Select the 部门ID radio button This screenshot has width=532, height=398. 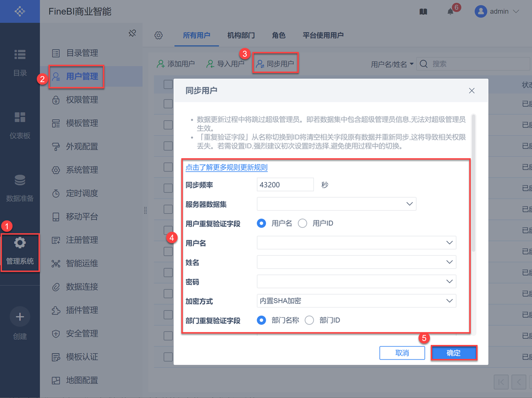[309, 320]
